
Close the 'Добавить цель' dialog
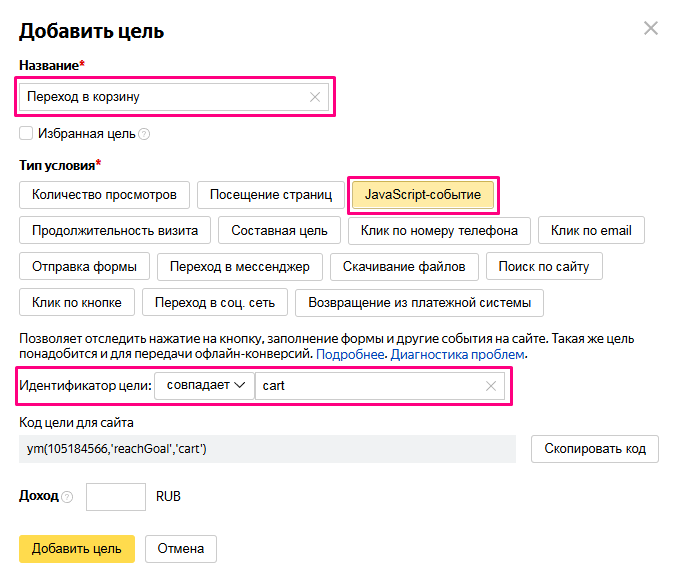651,28
